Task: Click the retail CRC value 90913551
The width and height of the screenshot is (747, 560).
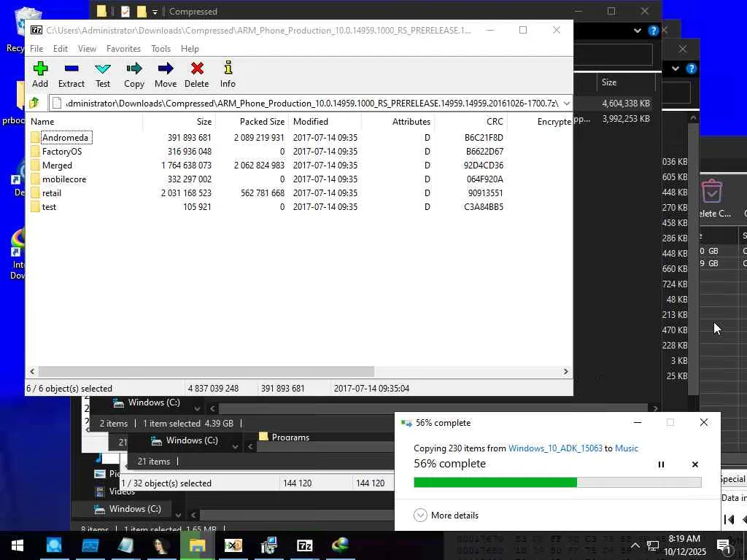Action: (485, 192)
